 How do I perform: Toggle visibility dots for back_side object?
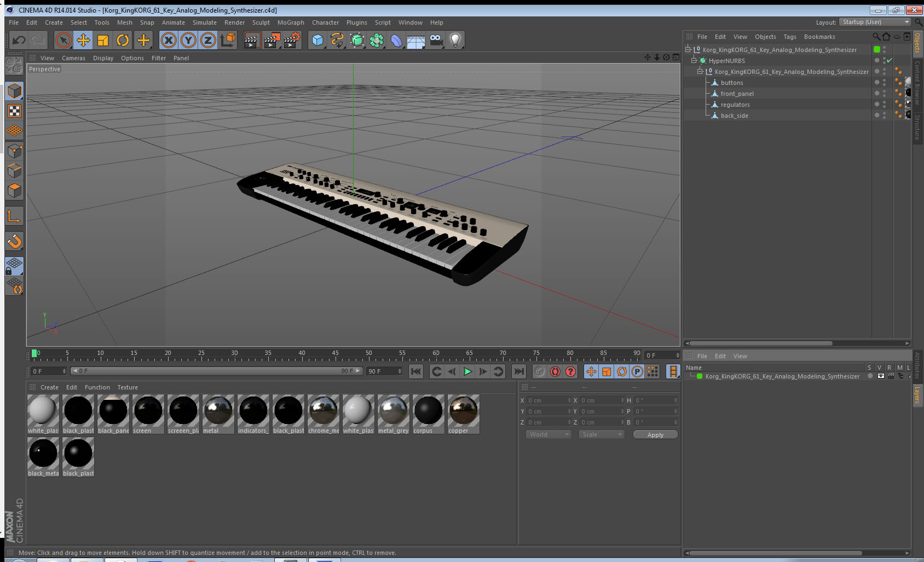pyautogui.click(x=885, y=116)
